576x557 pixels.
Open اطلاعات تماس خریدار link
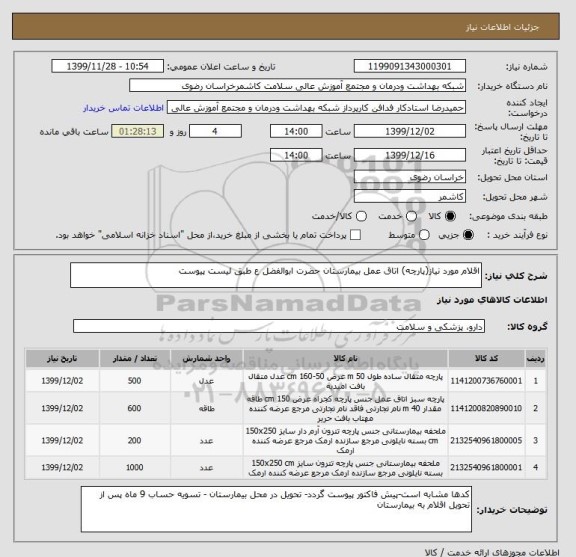[123, 108]
